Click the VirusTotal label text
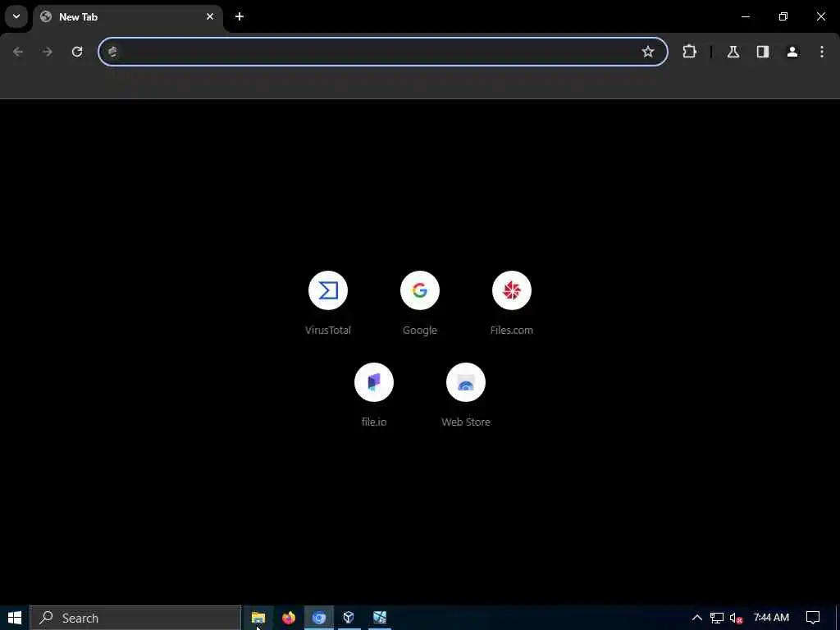 (328, 330)
